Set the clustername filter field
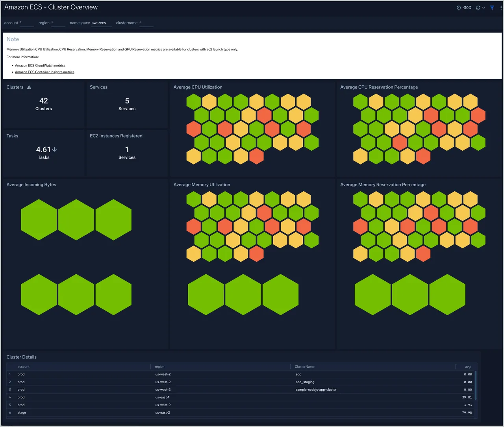 (x=146, y=23)
